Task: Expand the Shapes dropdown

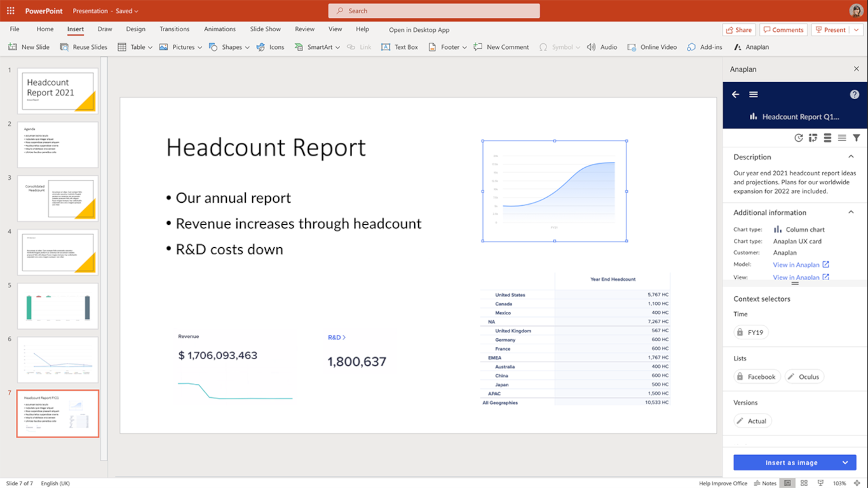Action: 246,48
